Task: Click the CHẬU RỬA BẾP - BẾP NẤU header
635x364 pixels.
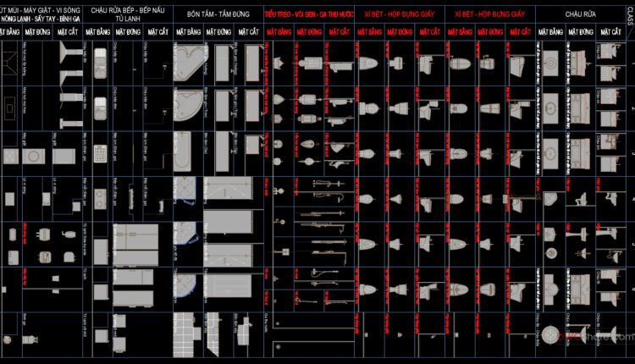Action: tap(130, 9)
